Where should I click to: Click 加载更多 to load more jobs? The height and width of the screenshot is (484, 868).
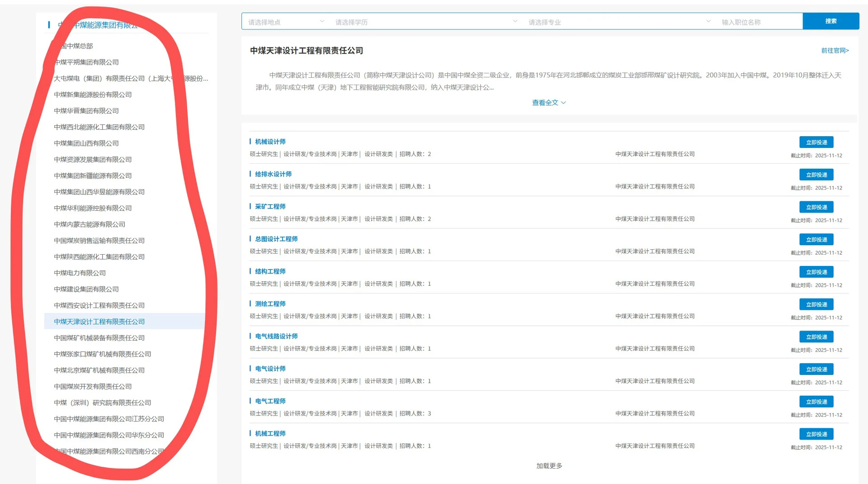click(548, 465)
